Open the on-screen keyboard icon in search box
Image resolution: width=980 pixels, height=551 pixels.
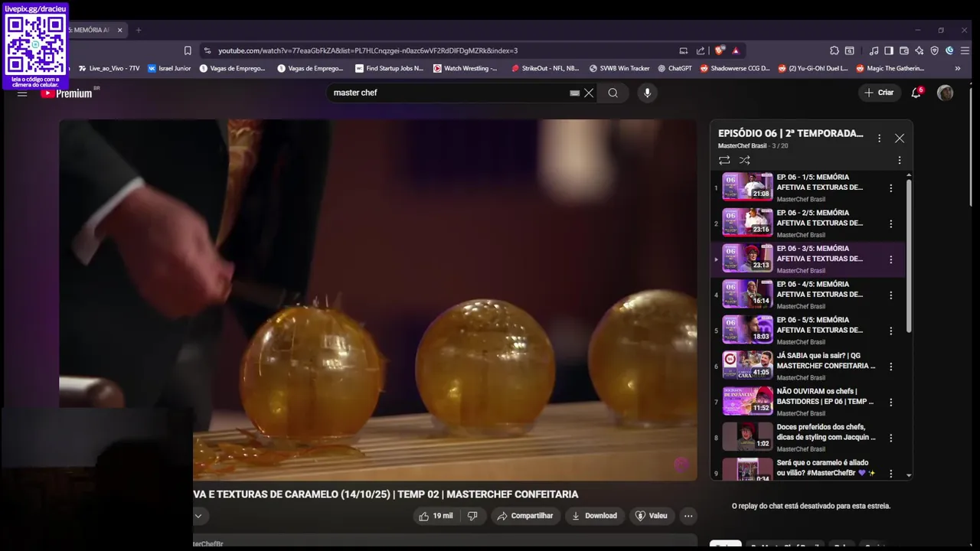574,93
